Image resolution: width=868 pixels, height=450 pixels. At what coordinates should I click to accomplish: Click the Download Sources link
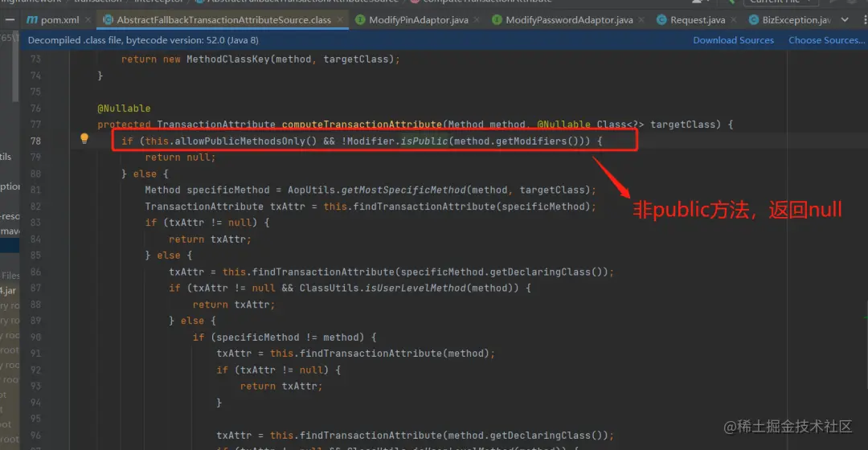pyautogui.click(x=733, y=40)
